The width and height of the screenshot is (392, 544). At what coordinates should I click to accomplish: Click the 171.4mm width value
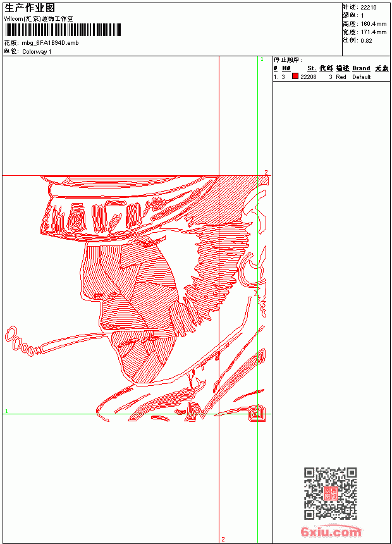click(374, 32)
